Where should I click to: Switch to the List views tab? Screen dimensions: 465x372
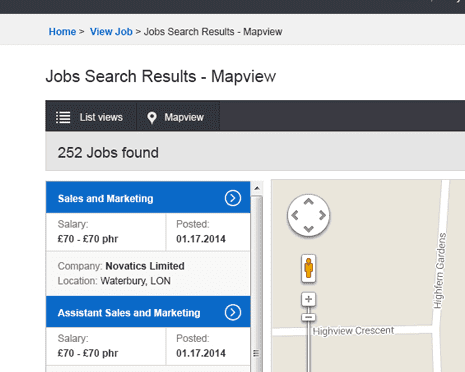tap(91, 117)
